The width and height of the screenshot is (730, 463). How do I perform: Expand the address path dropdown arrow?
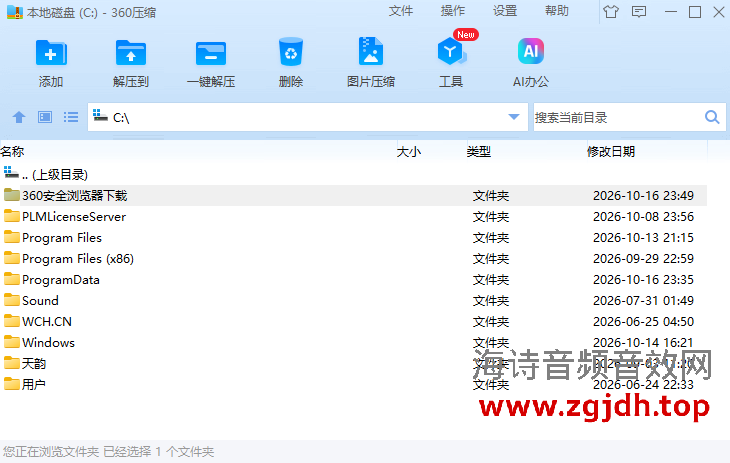(514, 116)
